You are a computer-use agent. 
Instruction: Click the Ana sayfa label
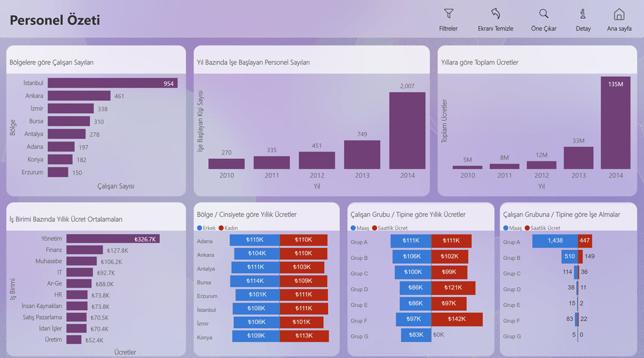619,28
